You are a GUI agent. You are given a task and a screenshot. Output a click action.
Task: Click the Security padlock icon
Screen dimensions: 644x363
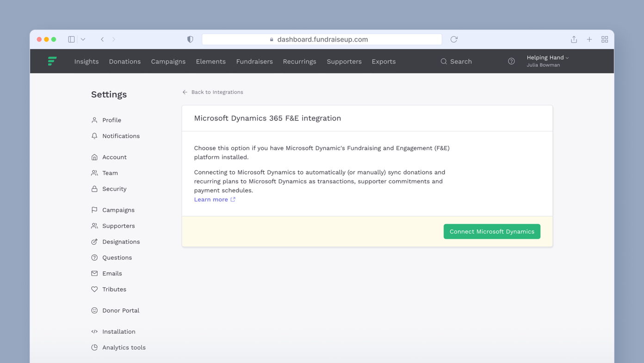(x=94, y=189)
